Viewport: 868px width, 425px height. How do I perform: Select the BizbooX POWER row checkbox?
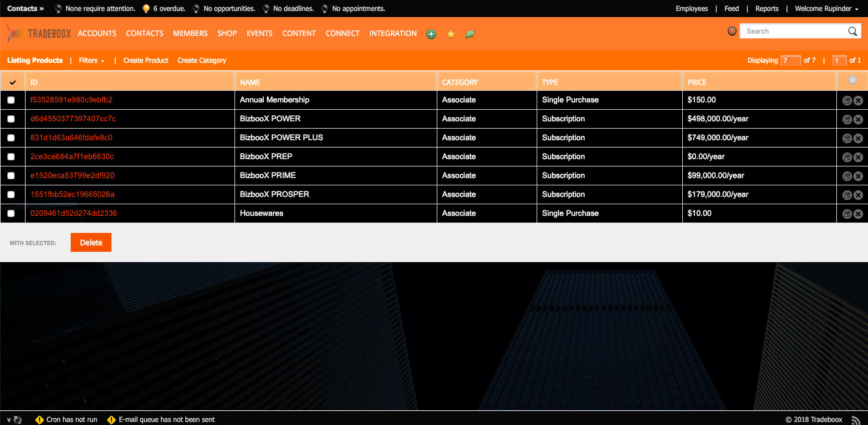(11, 119)
